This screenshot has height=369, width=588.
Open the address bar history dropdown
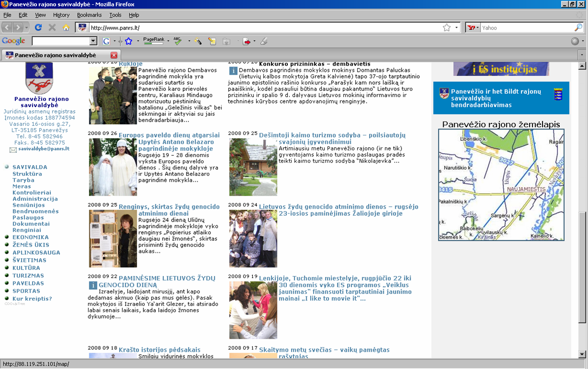coord(457,28)
